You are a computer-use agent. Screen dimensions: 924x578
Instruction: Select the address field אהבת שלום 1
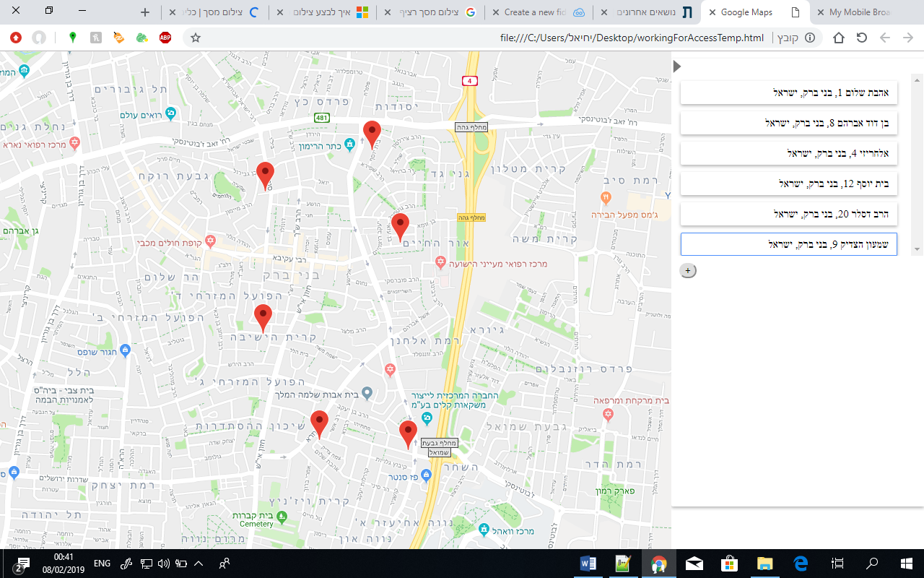[x=789, y=92]
